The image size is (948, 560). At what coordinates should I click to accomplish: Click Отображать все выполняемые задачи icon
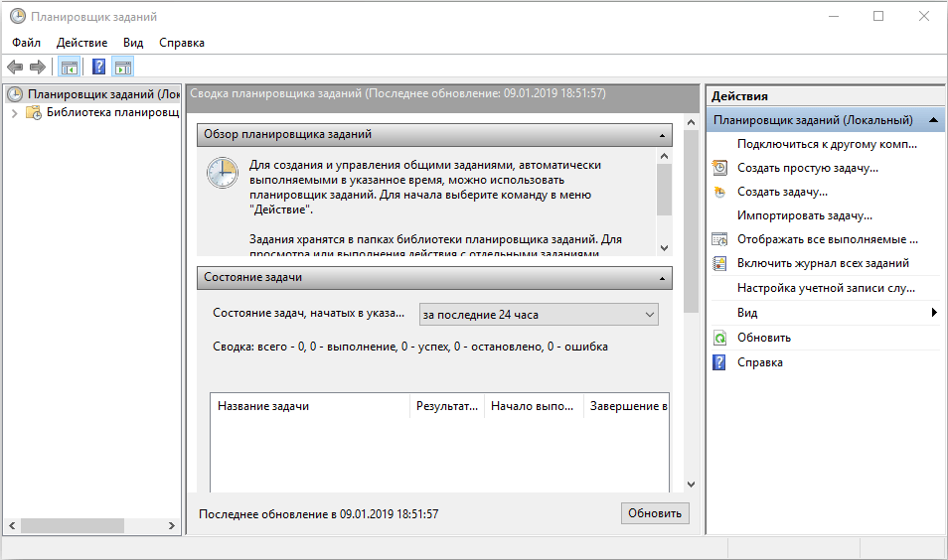(x=720, y=239)
